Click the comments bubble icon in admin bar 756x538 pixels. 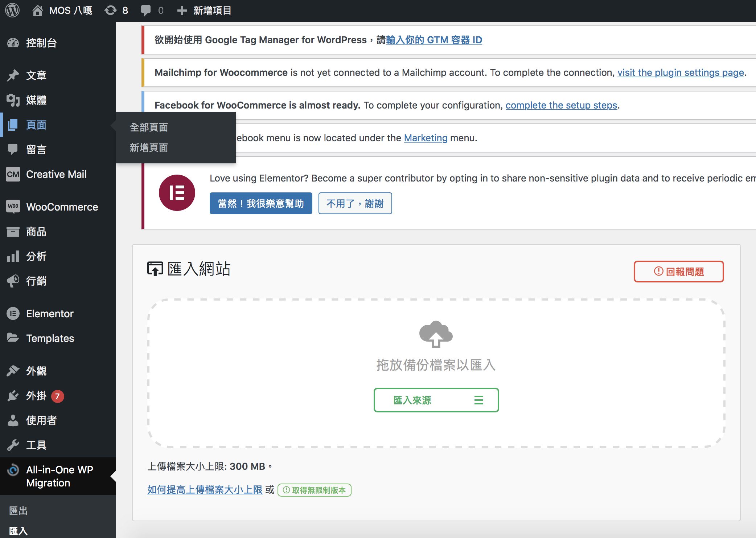tap(146, 10)
